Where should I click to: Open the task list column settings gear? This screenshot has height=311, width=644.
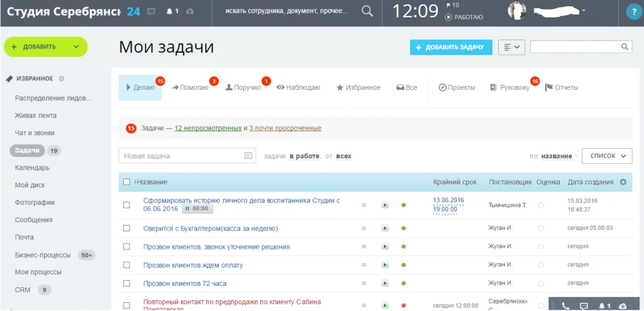623,182
